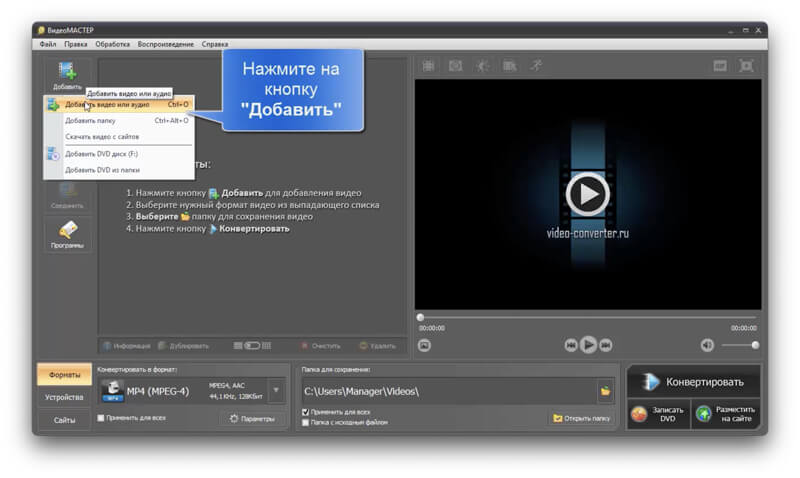Mute audio with the speaker icon
The width and height of the screenshot is (800, 478).
coord(707,345)
